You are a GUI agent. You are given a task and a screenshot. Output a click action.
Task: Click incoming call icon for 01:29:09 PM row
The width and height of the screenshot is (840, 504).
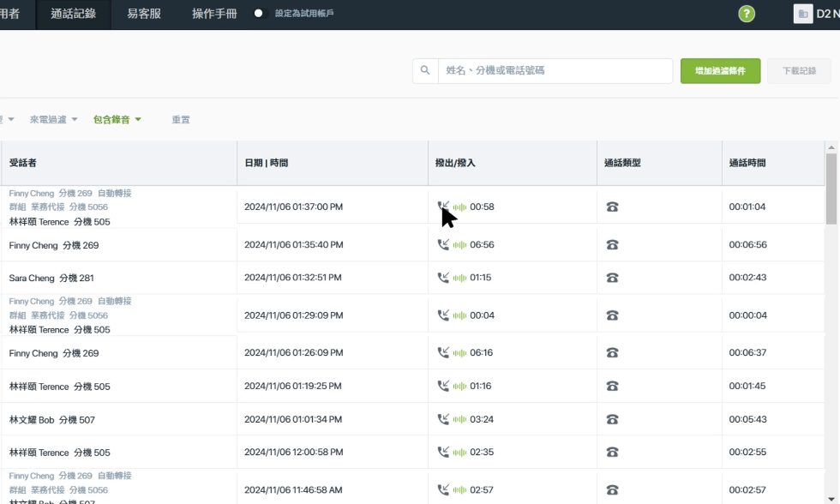[x=443, y=315]
